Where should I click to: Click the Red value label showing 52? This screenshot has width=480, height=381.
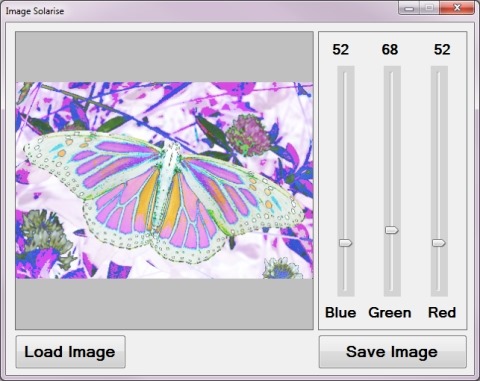[442, 50]
